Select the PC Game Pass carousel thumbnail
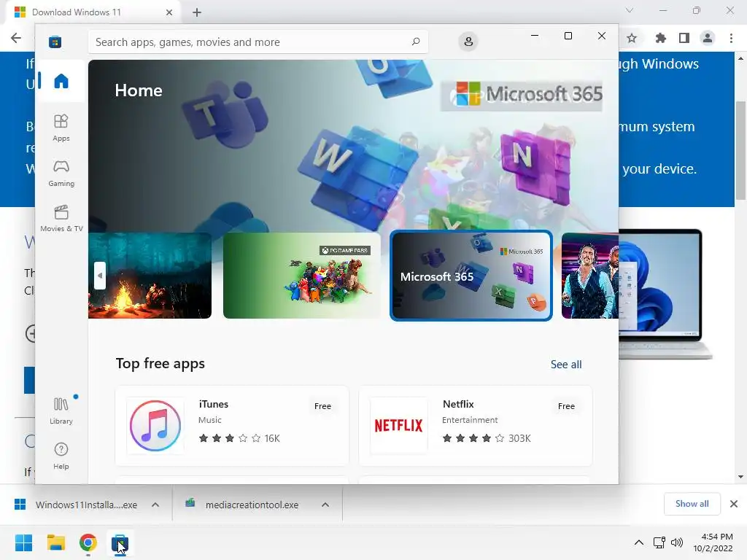 (301, 275)
